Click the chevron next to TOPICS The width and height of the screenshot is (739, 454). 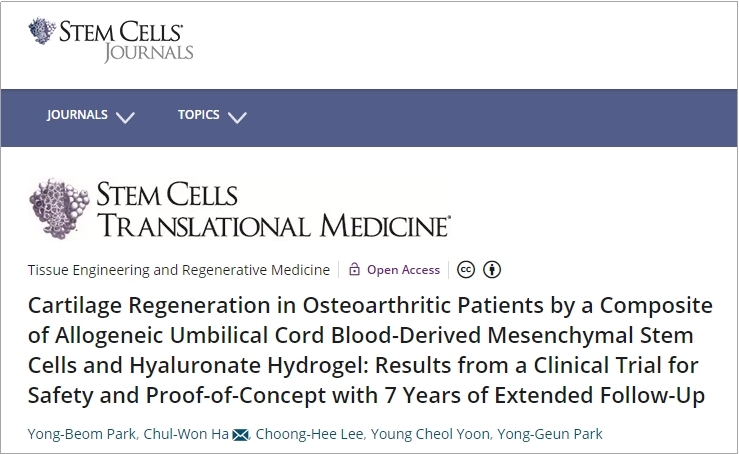point(237,117)
